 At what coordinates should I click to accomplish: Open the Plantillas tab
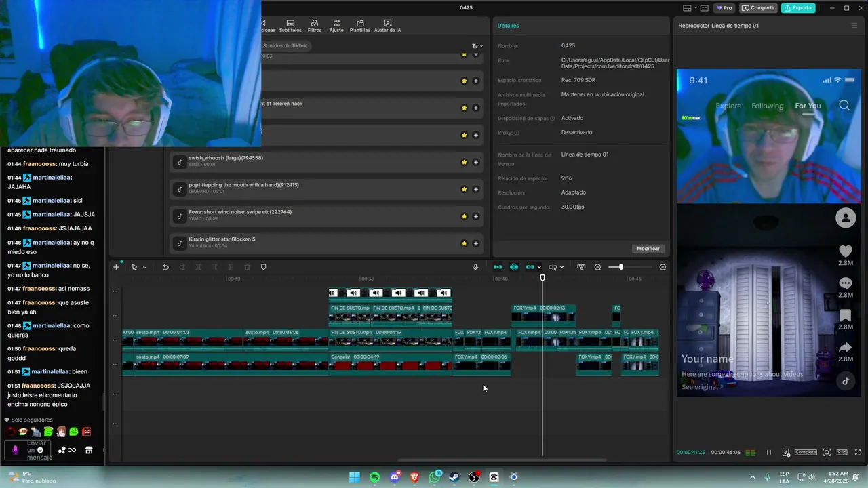[x=360, y=26]
